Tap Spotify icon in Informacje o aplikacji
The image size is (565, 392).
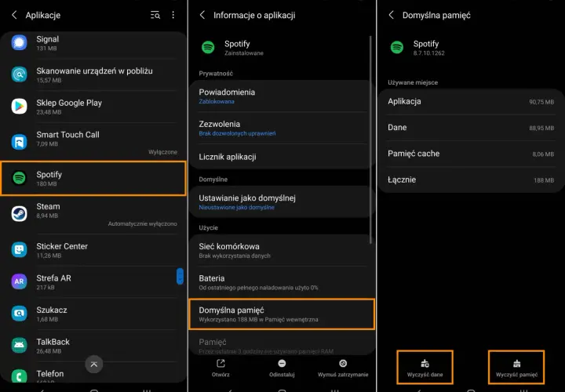pyautogui.click(x=208, y=47)
